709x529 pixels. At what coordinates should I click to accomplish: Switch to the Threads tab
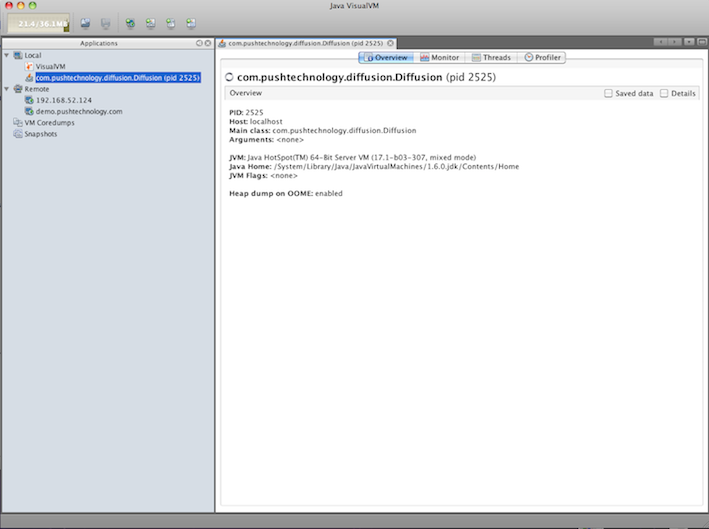pos(490,58)
